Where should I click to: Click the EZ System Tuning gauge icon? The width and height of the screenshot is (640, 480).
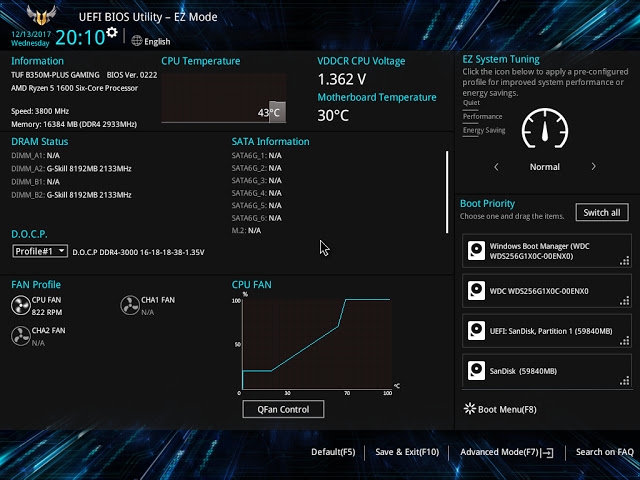tap(545, 128)
